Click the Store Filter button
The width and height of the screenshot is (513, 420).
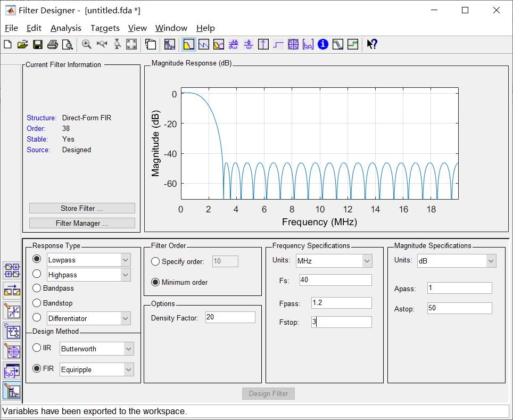[x=82, y=208]
